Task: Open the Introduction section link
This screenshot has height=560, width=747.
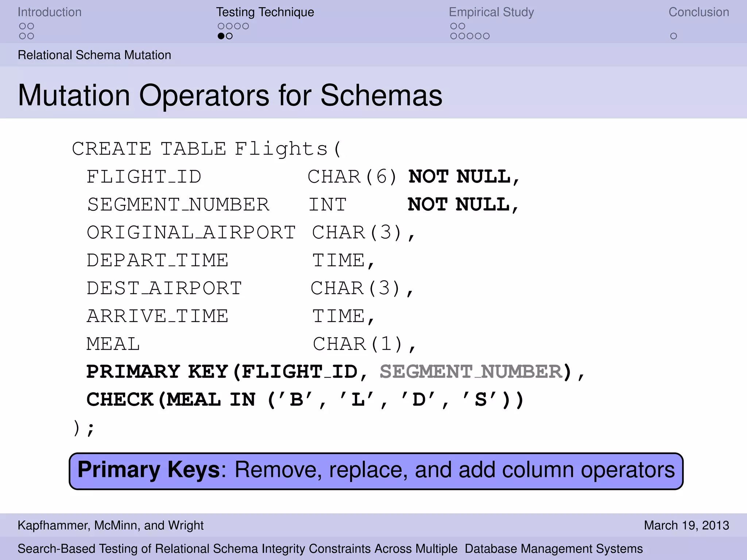Action: pos(50,12)
